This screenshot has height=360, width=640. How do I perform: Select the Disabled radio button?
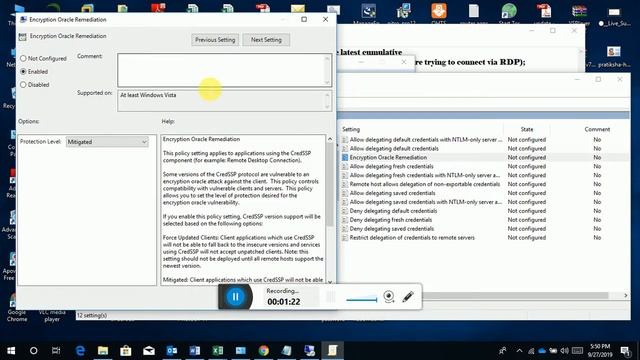point(23,84)
